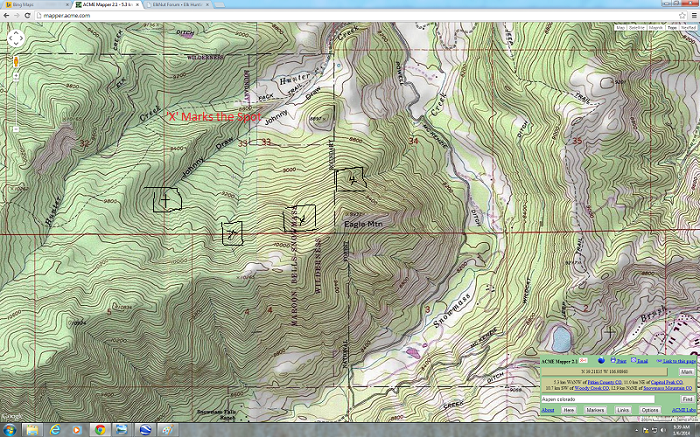Open Google Earth from the taskbar

point(146,430)
